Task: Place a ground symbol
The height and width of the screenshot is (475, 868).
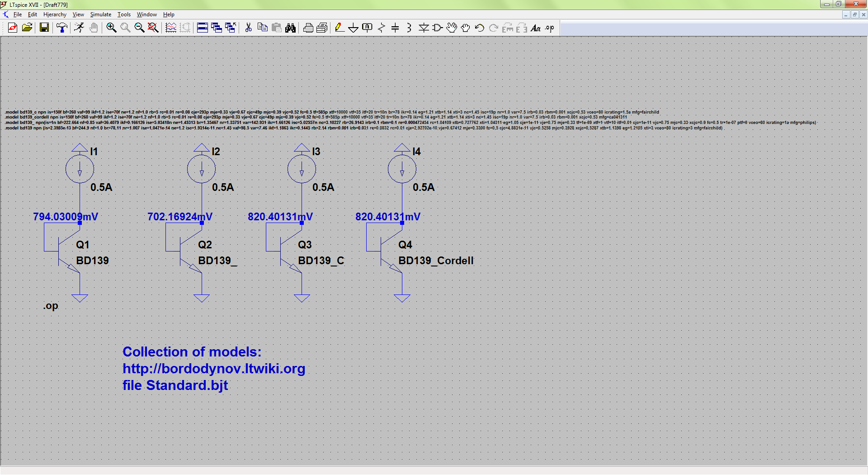Action: 354,28
